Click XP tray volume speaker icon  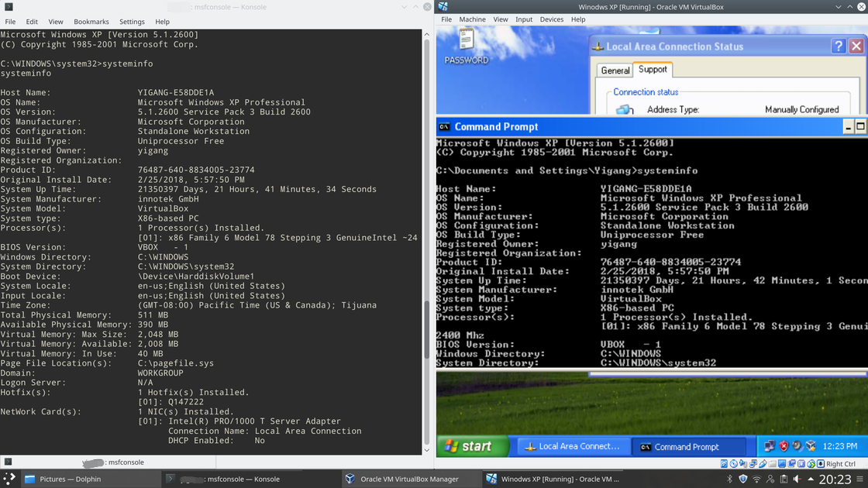[x=797, y=446]
